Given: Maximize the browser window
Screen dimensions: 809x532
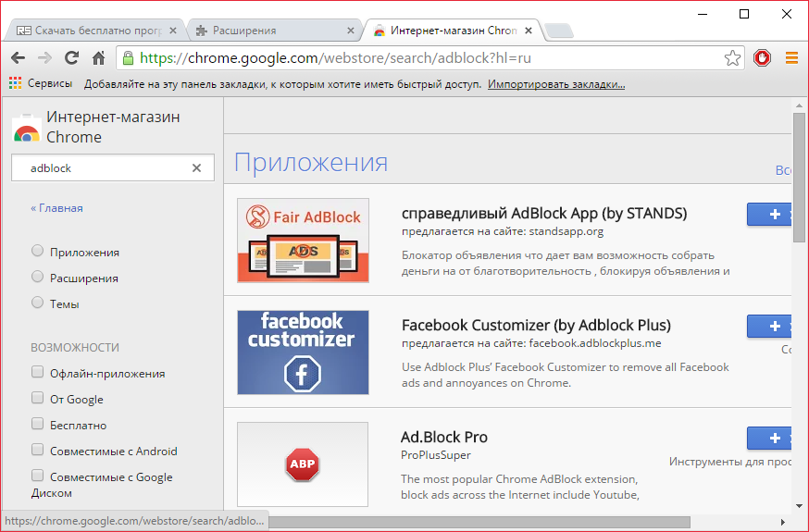Looking at the screenshot, I should [x=744, y=14].
